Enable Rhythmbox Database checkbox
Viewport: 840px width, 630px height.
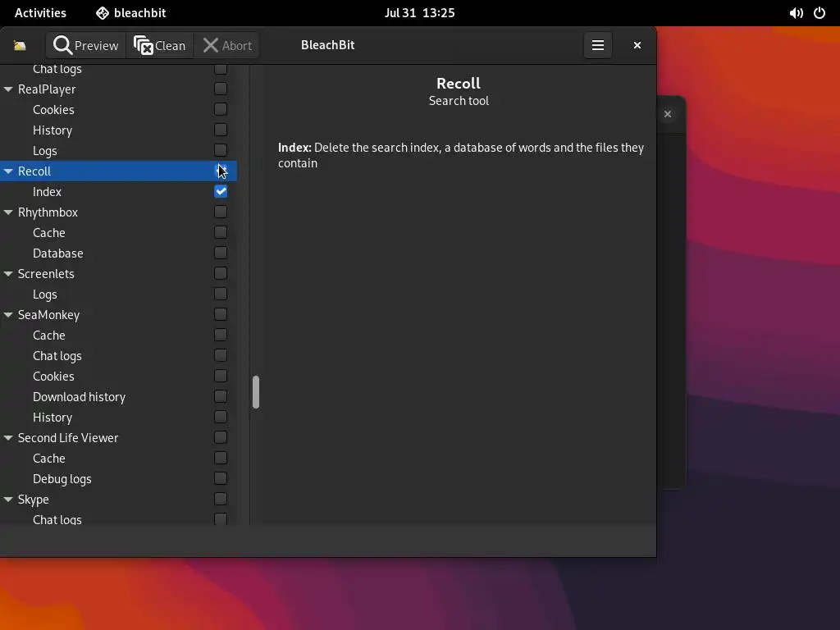tap(221, 253)
